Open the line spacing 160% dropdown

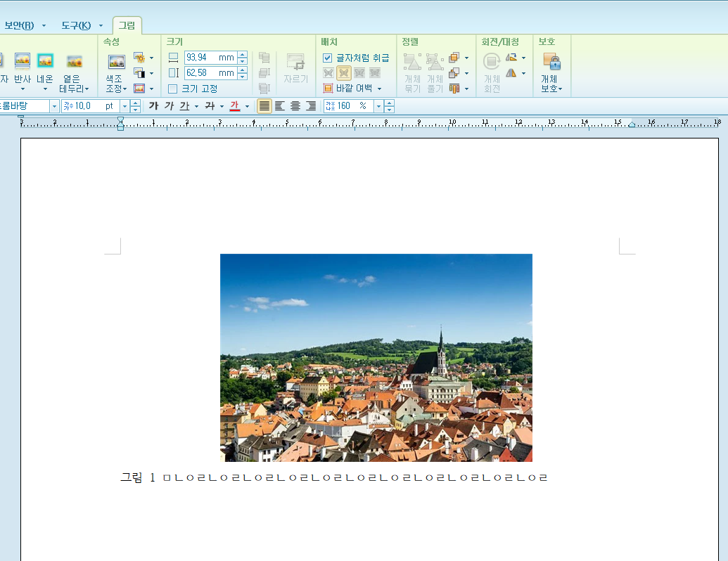[378, 106]
